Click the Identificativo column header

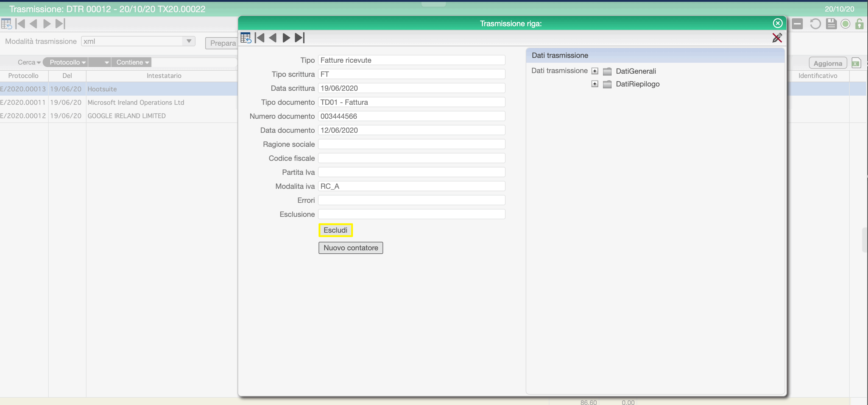pos(817,76)
